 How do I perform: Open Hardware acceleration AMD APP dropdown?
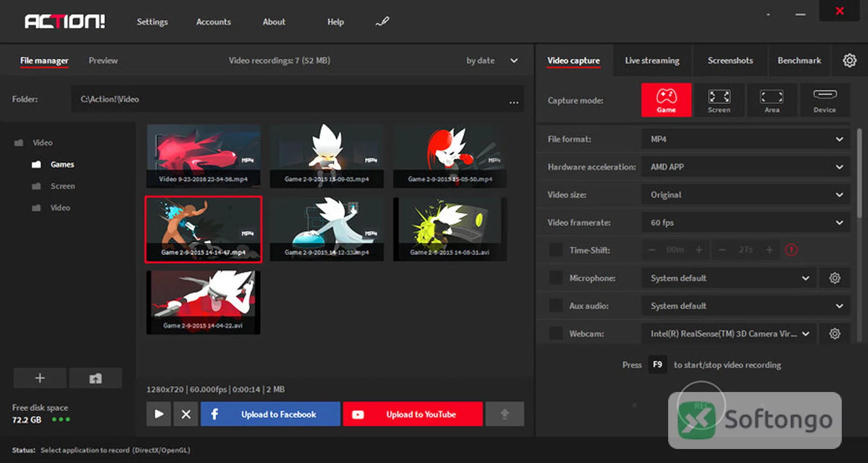pos(745,167)
